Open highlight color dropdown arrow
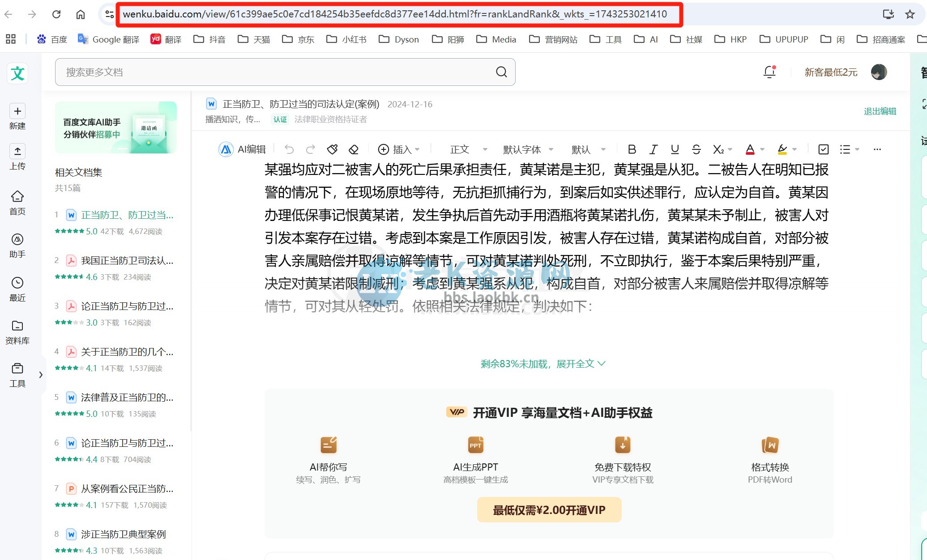The image size is (927, 560). [x=795, y=149]
